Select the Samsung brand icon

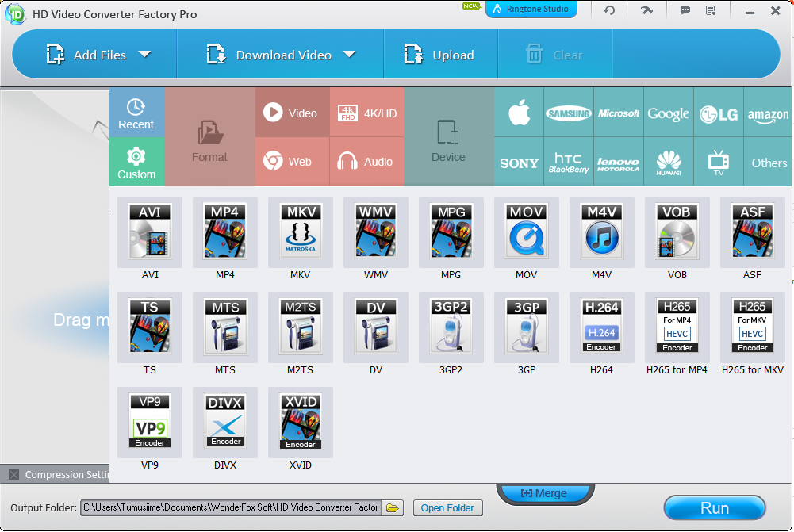(568, 112)
